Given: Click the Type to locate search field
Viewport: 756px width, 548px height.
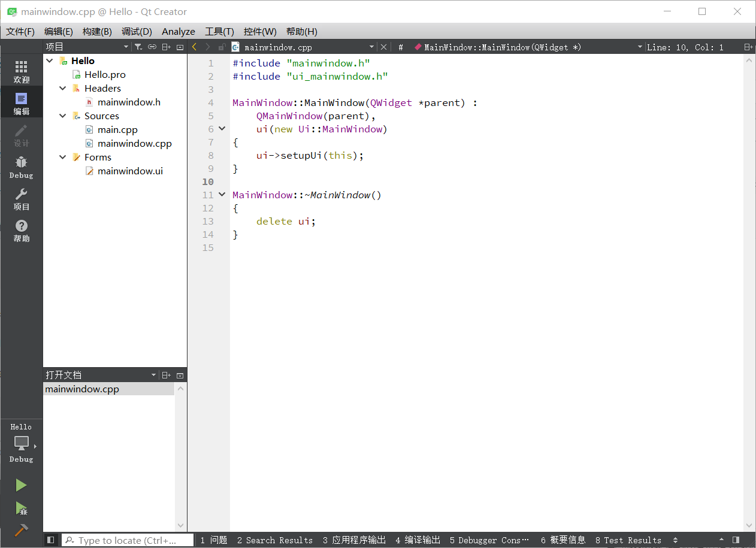Looking at the screenshot, I should (128, 540).
